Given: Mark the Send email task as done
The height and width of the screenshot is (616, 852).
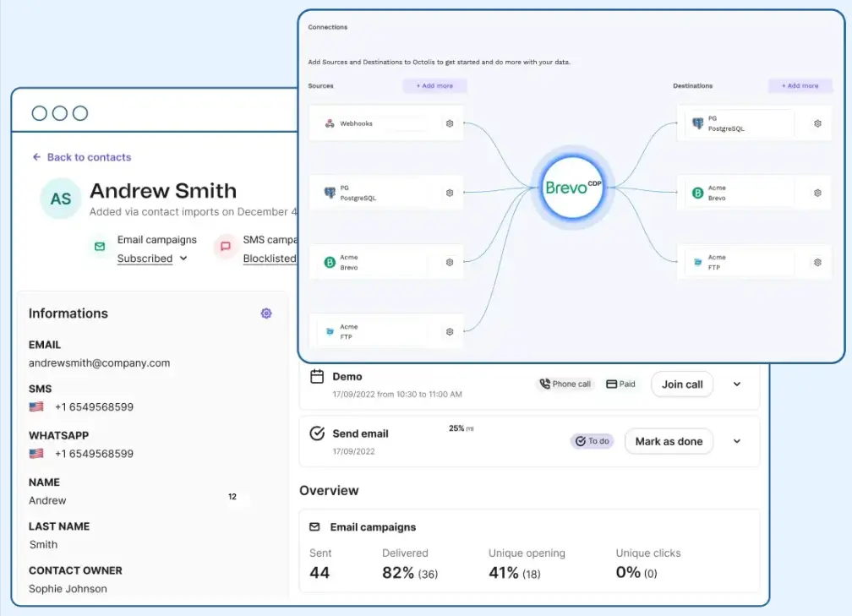Looking at the screenshot, I should click(x=669, y=441).
